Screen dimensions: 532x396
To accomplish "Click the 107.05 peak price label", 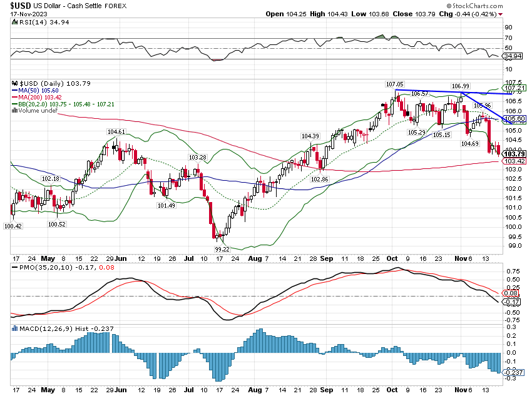I will (394, 83).
